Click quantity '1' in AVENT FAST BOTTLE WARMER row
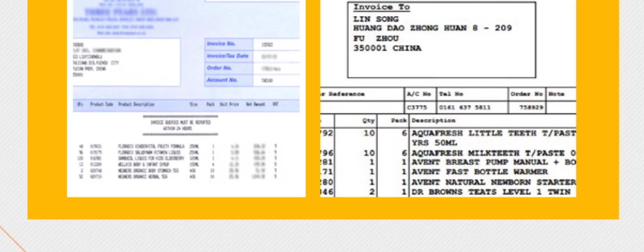The height and width of the screenshot is (252, 644). tap(372, 172)
